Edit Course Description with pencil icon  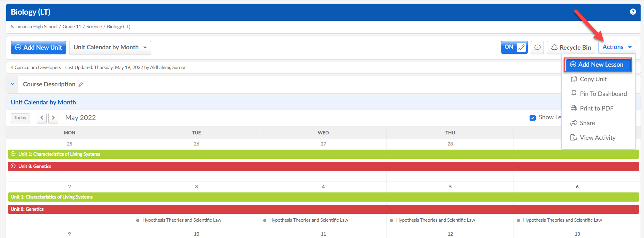pyautogui.click(x=81, y=84)
